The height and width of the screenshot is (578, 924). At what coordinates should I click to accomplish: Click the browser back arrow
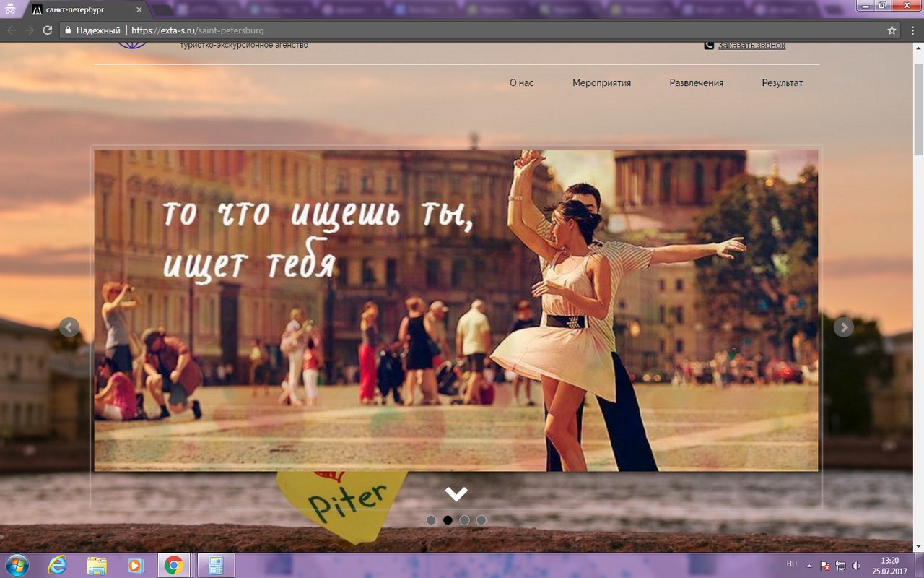tap(12, 30)
